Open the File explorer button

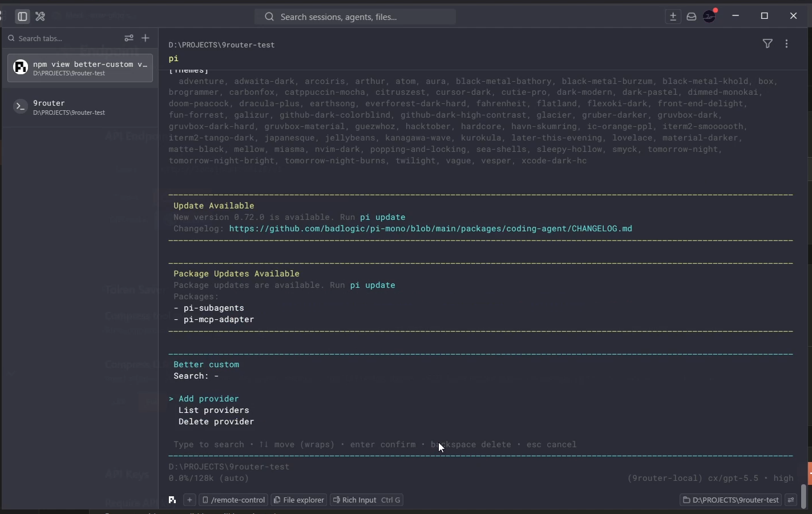coord(299,500)
